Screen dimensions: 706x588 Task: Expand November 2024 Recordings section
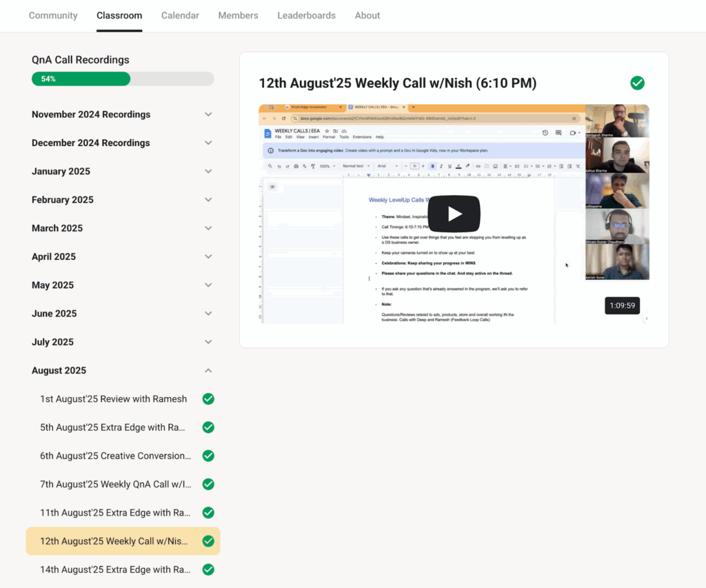(208, 114)
